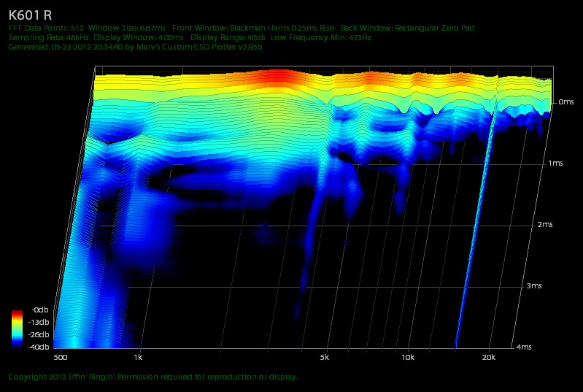
Task: Click the 2ms time axis label
Action: point(545,225)
